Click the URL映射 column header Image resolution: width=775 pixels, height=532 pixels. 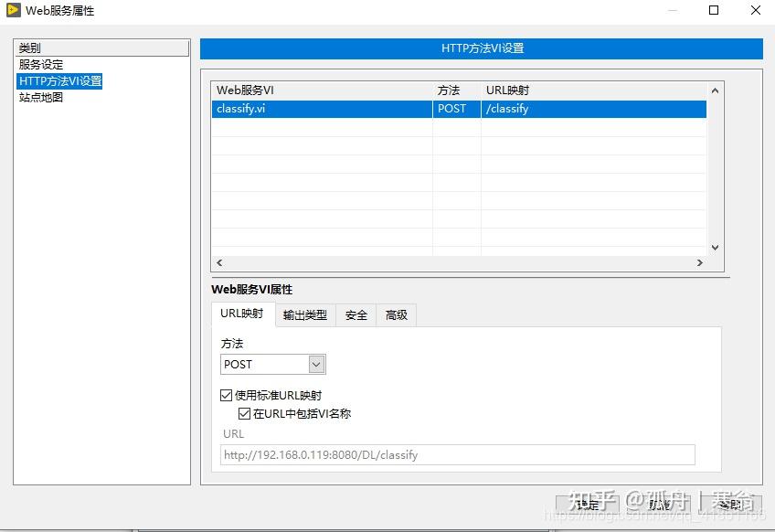512,90
